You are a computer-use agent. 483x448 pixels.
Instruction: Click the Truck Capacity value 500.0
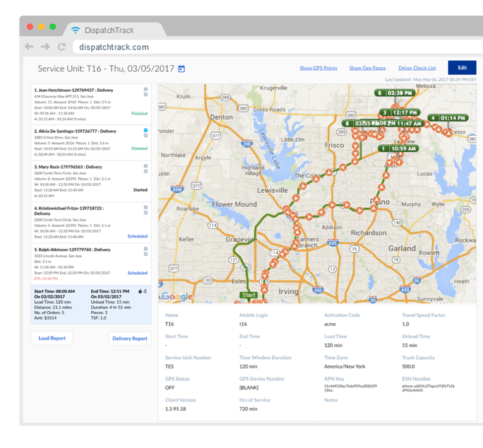[x=409, y=366]
